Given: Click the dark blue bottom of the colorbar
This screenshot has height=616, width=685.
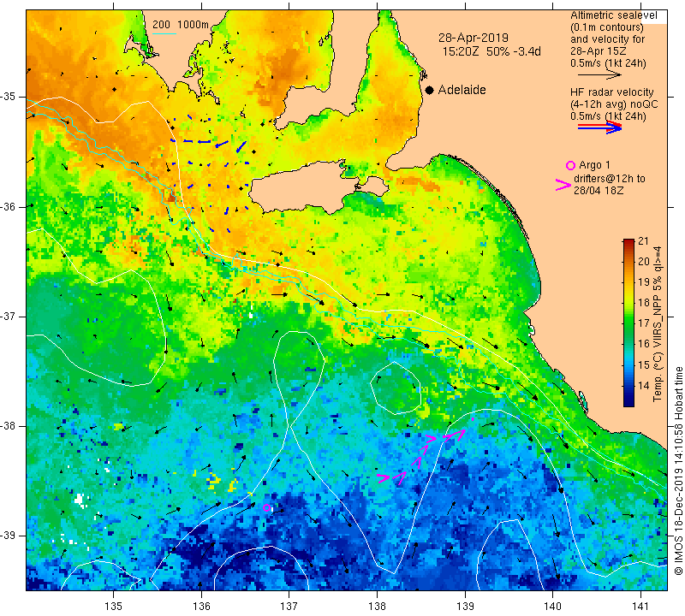Looking at the screenshot, I should pyautogui.click(x=628, y=401).
